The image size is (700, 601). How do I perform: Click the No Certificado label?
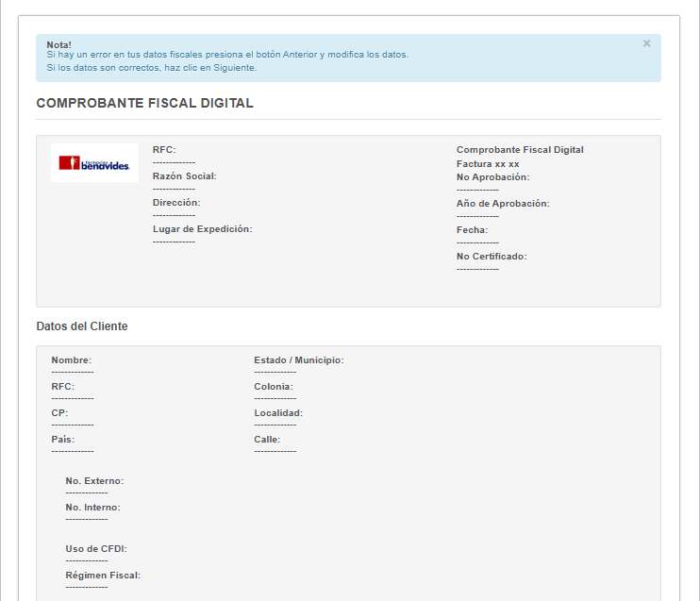pos(492,257)
